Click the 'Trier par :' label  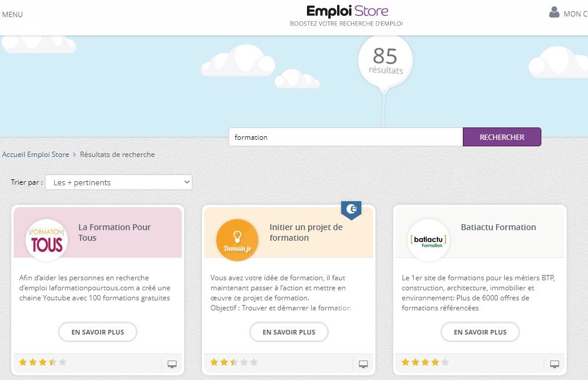tap(27, 182)
